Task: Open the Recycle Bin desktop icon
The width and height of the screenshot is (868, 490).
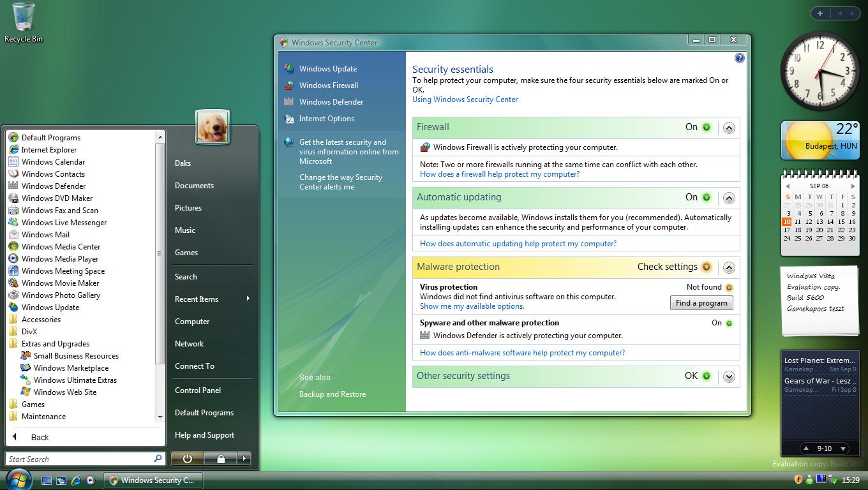Action: point(24,22)
